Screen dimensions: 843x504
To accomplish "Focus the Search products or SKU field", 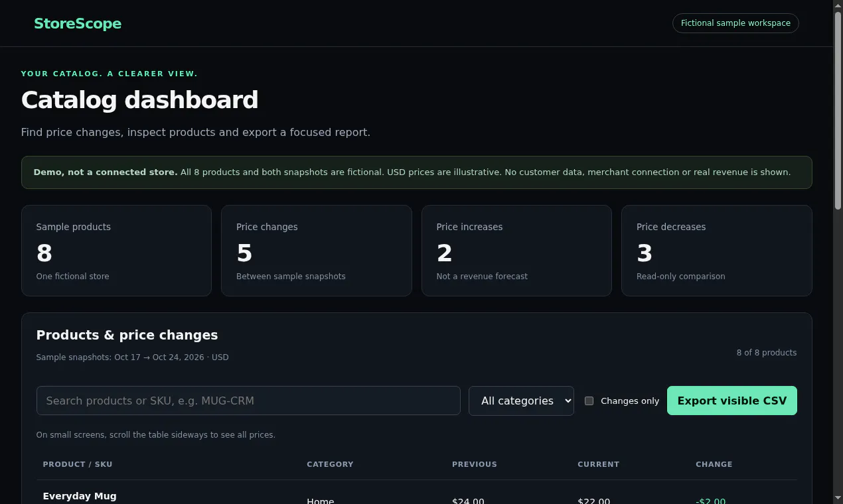I will (x=248, y=401).
